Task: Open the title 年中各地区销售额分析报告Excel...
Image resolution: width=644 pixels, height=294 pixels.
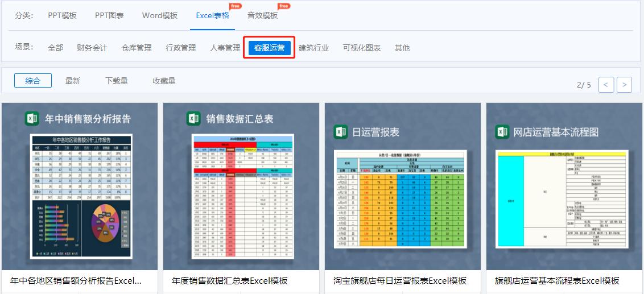Action: click(x=76, y=281)
